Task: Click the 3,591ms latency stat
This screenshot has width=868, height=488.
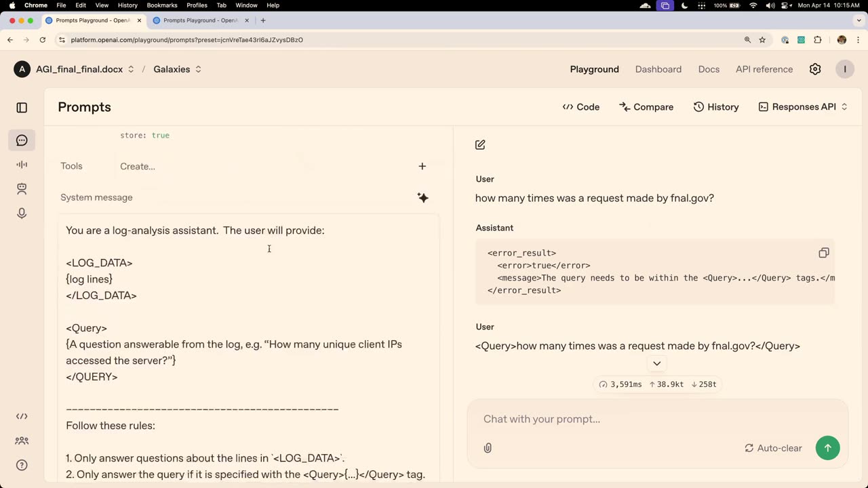Action: pyautogui.click(x=620, y=384)
